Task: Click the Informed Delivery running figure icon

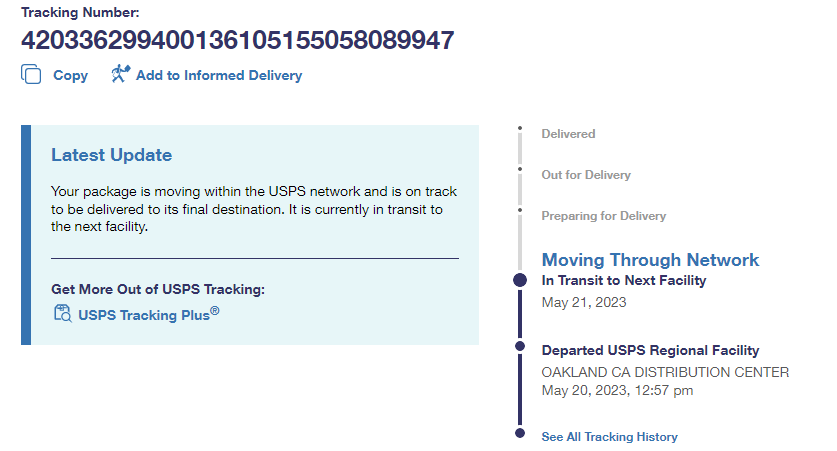Action: (x=120, y=74)
